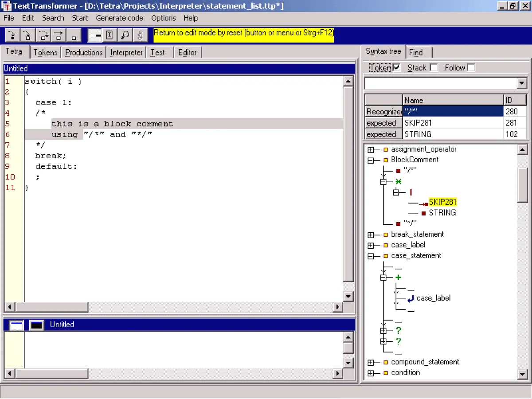The width and height of the screenshot is (532, 399).
Task: Click the black page icon beside lower Untitled panel
Action: click(x=36, y=325)
